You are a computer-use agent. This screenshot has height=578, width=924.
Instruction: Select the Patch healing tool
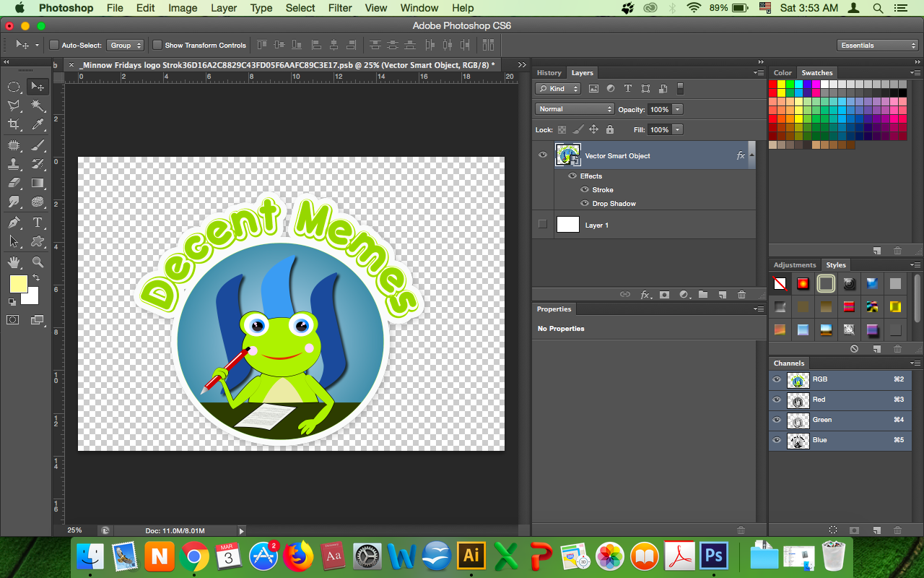[x=14, y=145]
